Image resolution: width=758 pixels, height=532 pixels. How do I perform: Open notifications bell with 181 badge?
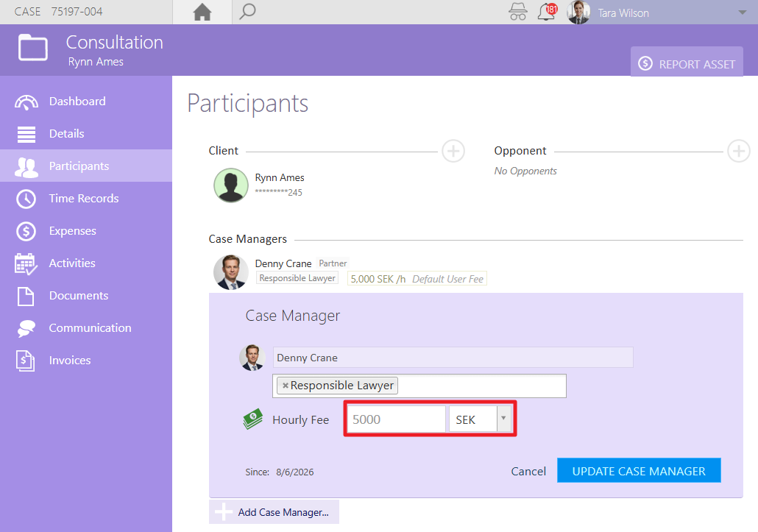tap(548, 12)
